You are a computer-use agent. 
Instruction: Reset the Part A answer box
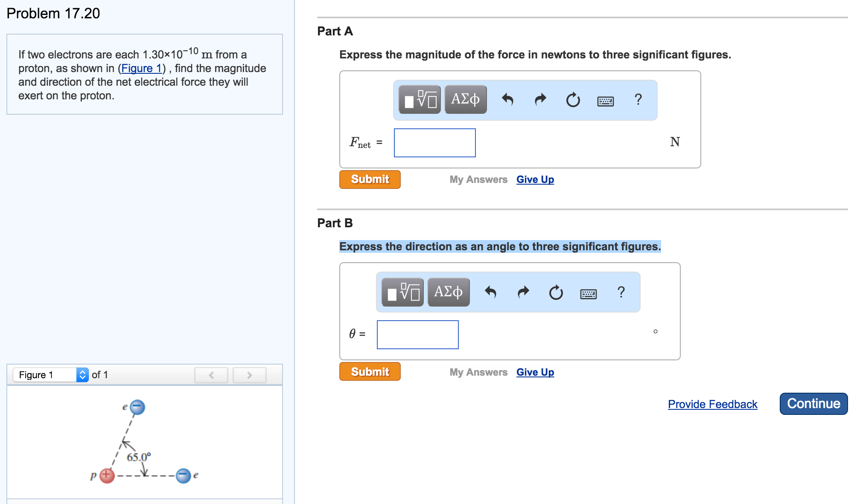[572, 100]
